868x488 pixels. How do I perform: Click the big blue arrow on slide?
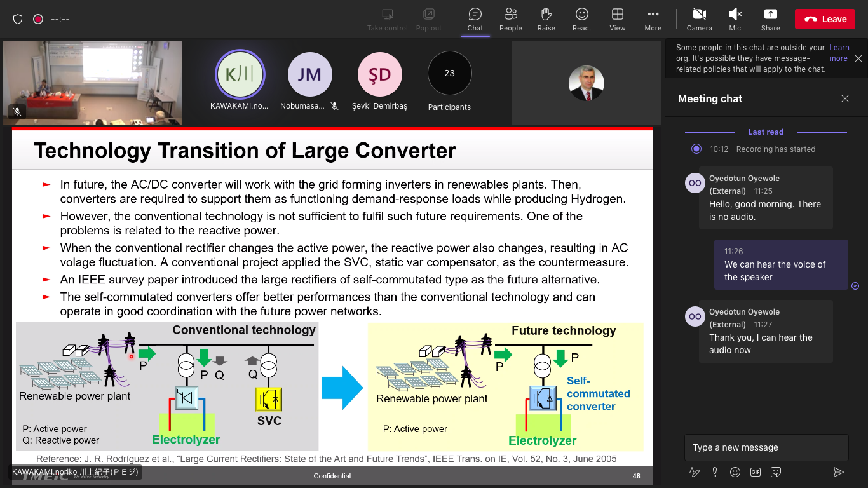coord(342,388)
